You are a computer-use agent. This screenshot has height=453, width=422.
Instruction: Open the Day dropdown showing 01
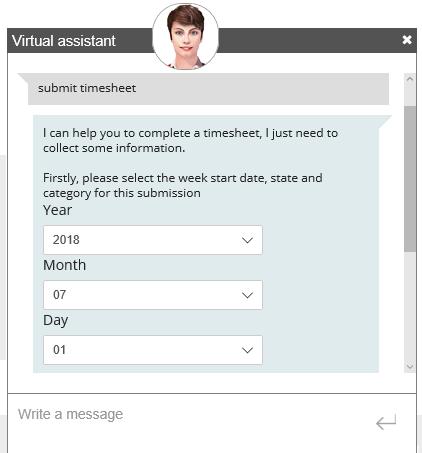pos(153,350)
